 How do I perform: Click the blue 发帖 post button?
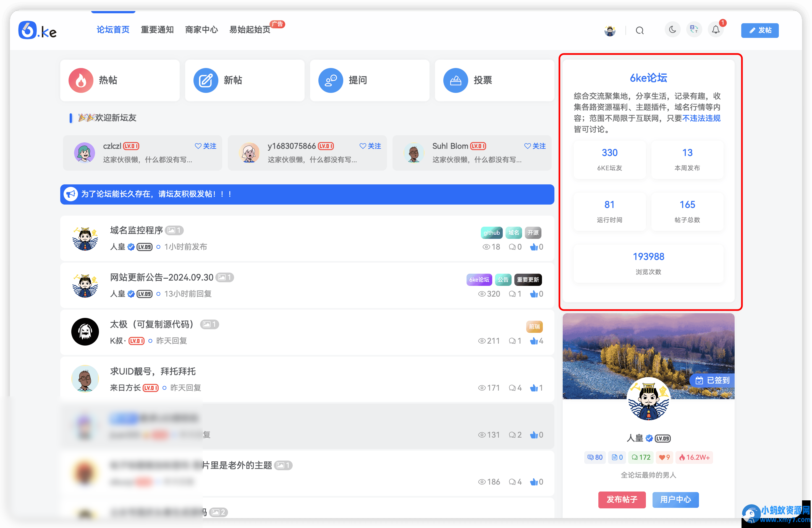760,30
